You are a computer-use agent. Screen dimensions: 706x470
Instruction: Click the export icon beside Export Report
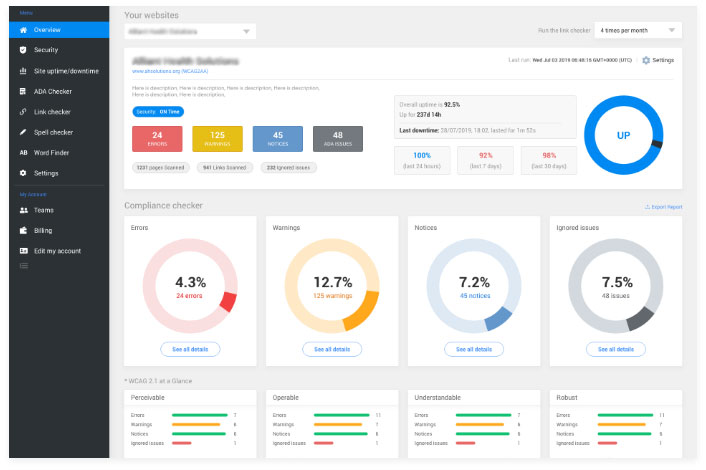pos(647,207)
